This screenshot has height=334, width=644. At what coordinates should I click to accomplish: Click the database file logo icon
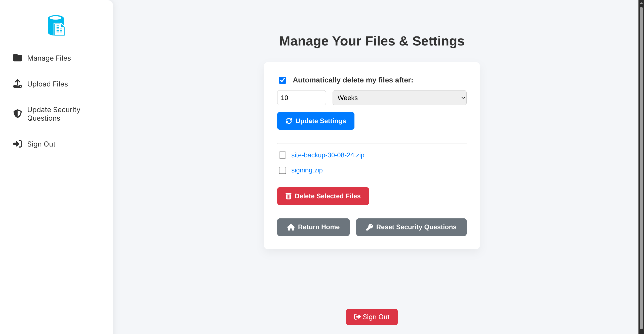pos(56,25)
